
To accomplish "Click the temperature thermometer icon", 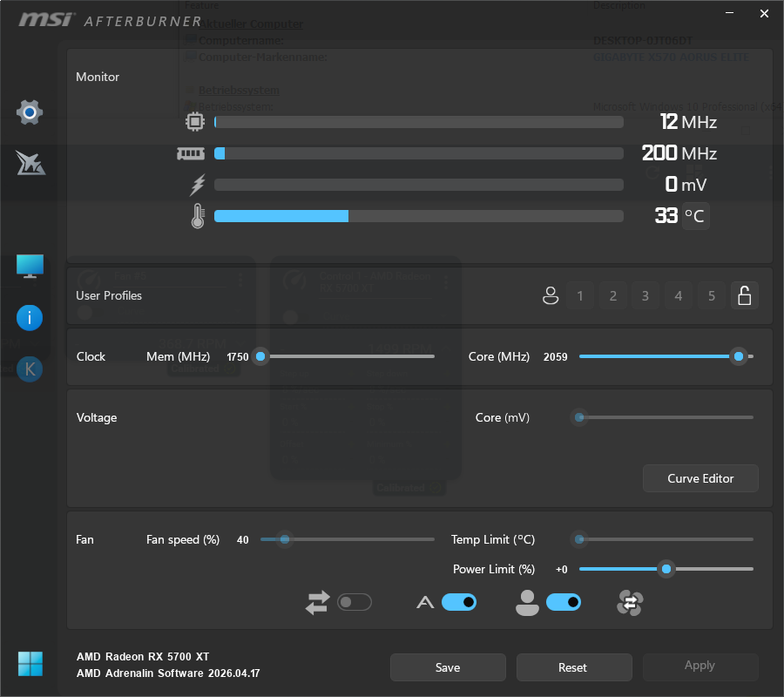I will click(x=198, y=215).
